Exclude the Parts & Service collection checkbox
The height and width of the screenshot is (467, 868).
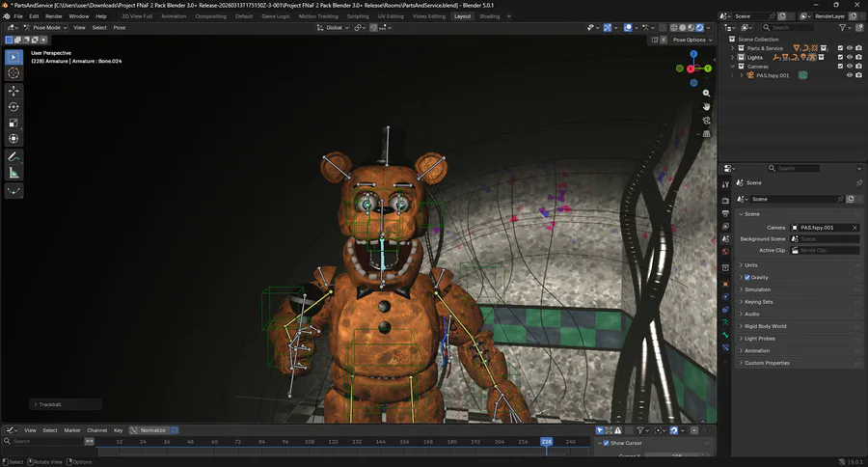pos(840,48)
